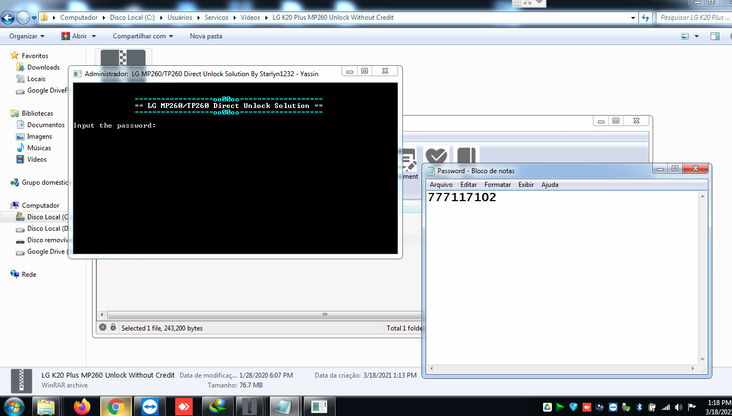Click Notepad horizontal scrollbar right arrow
The image size is (732, 416).
coord(693,368)
